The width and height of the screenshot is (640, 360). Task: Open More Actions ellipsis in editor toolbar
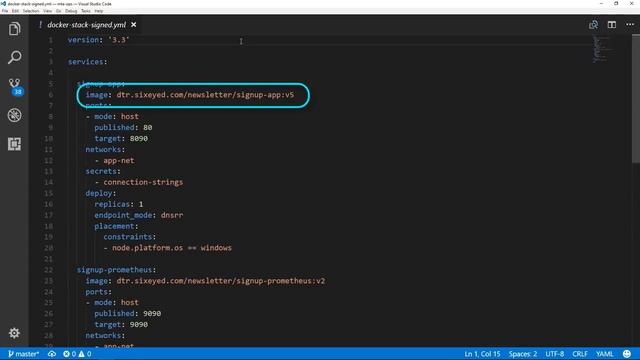tap(630, 24)
